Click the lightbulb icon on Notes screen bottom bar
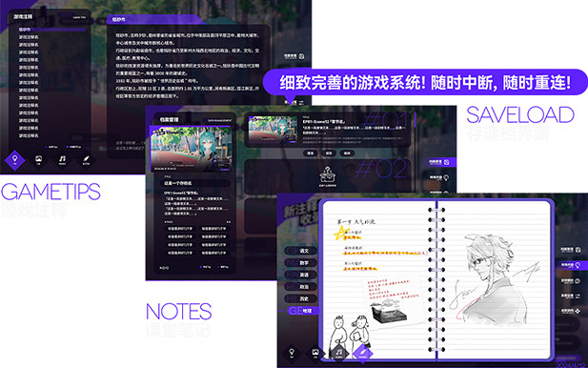Viewport: 588px width, 368px height. click(x=292, y=353)
